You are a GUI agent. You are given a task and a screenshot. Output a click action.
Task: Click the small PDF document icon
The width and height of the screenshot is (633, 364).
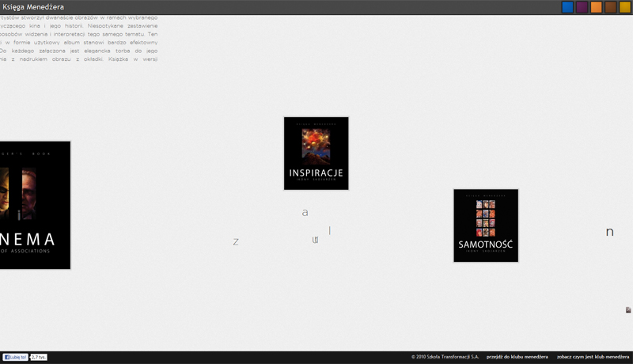coord(628,310)
